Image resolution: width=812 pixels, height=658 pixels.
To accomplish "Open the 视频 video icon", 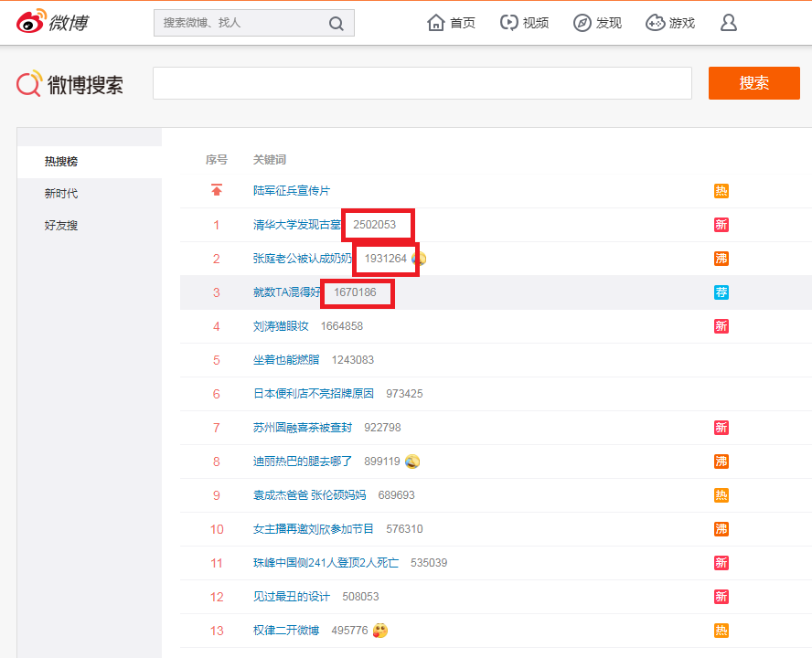I will pos(508,23).
